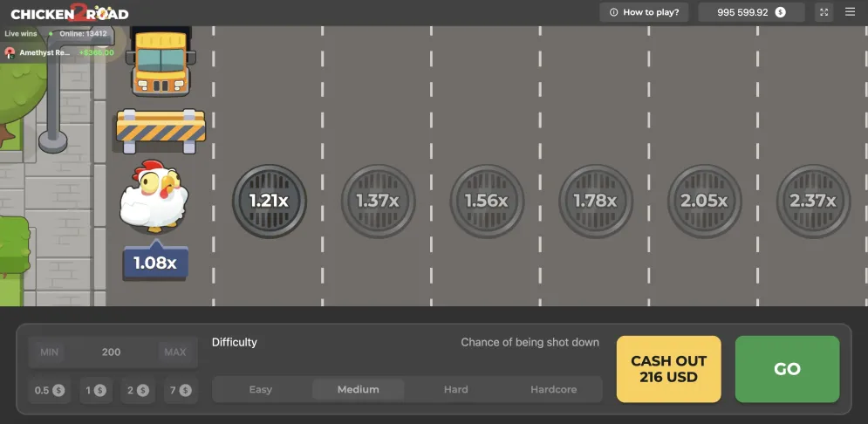Toggle fullscreen mode icon
The height and width of the screenshot is (424, 868).
tap(824, 12)
